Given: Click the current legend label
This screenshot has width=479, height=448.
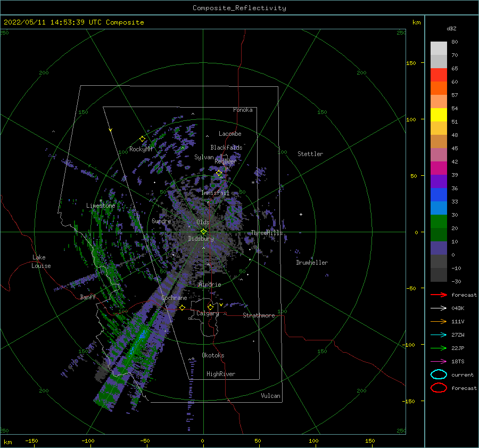Looking at the screenshot, I should coord(463,374).
